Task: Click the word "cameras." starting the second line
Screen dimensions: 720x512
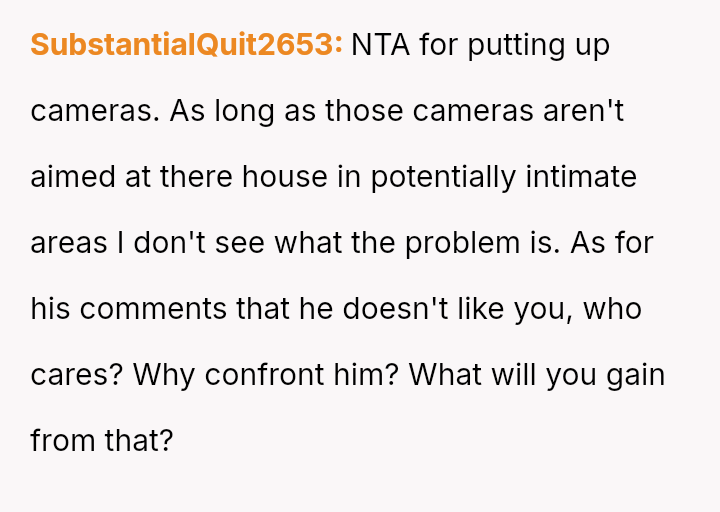Action: pos(95,111)
